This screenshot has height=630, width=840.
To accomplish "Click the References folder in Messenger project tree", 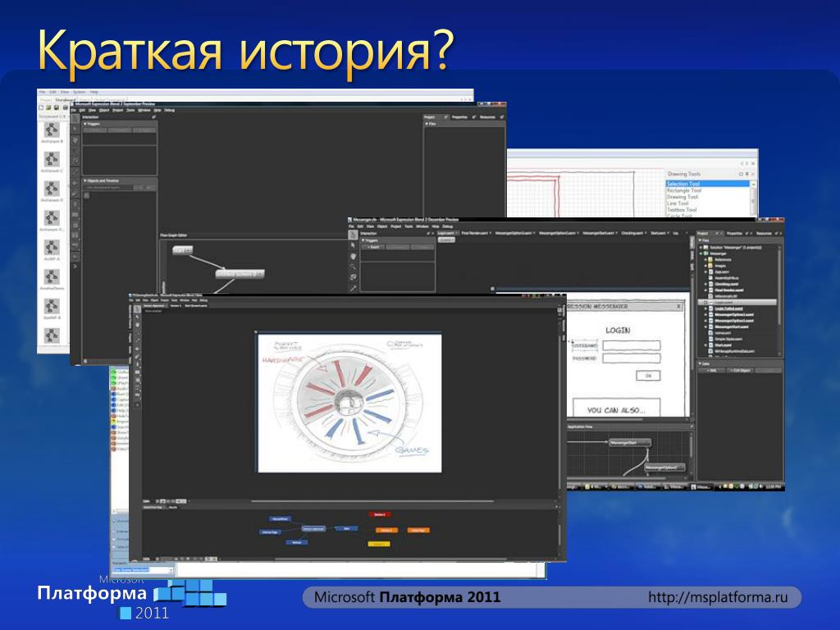I will tap(722, 259).
